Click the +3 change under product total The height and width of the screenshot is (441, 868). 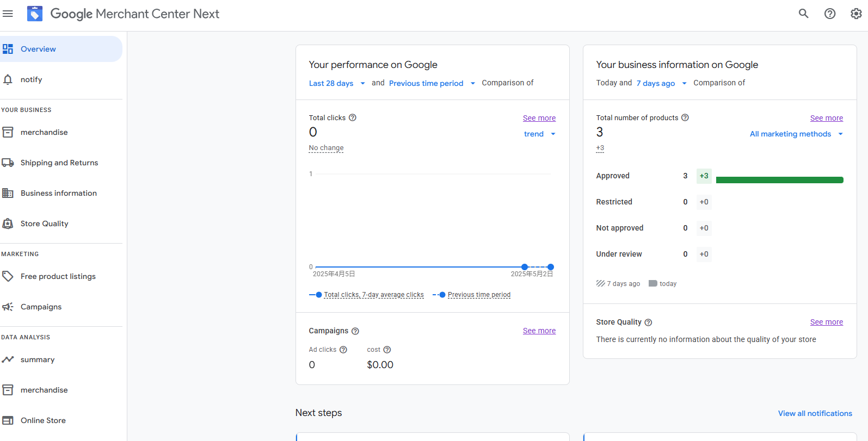point(600,148)
